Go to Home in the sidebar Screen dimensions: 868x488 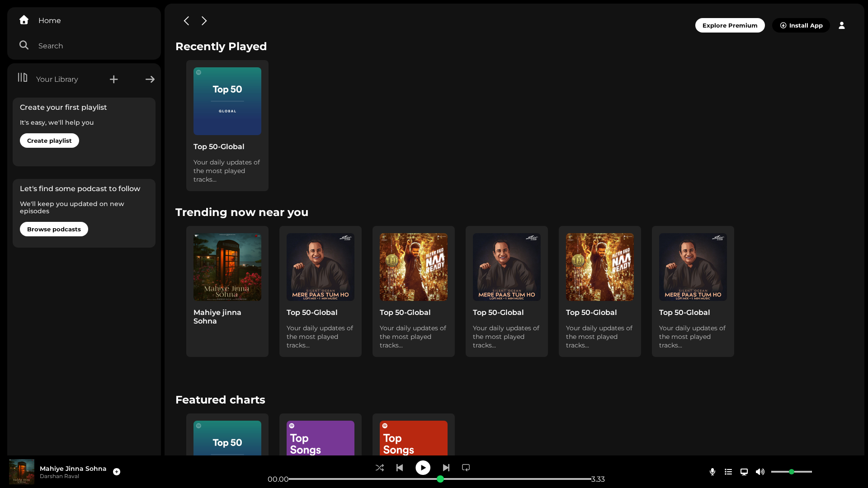pyautogui.click(x=49, y=21)
